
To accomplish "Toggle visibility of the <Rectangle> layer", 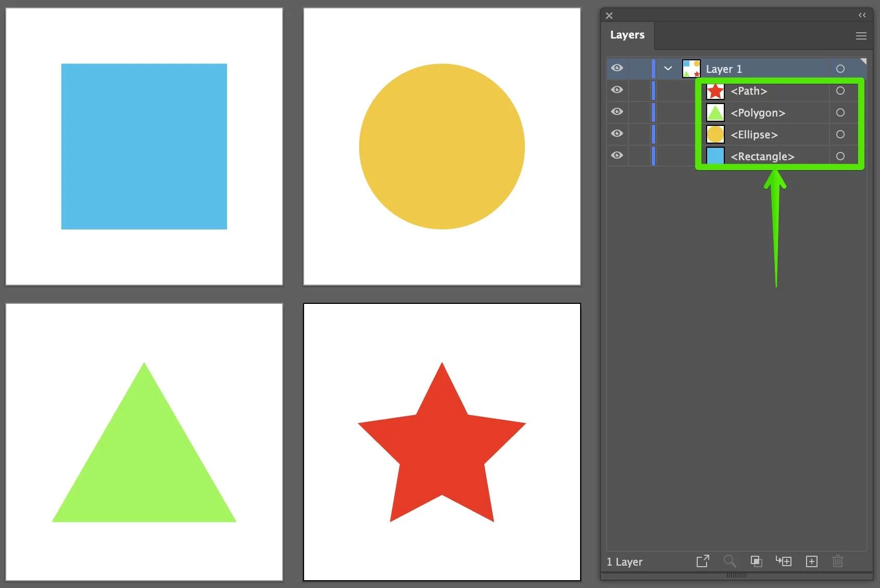I will tap(617, 155).
